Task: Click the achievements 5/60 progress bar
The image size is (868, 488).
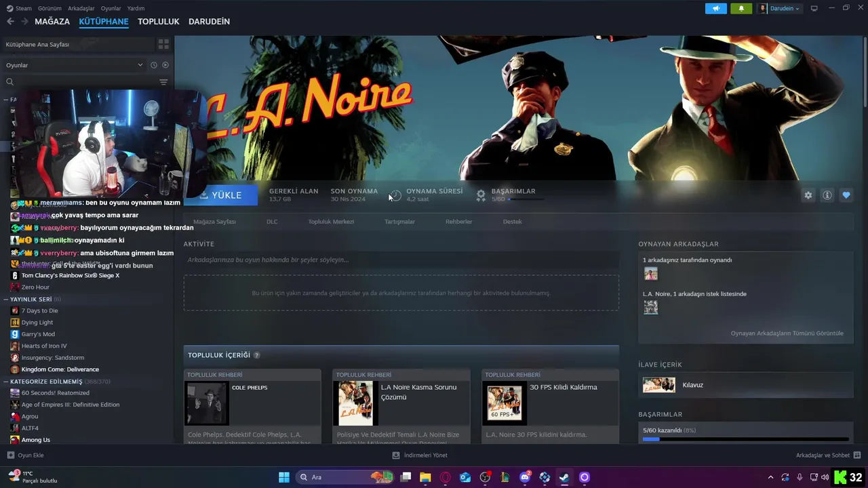Action: [x=526, y=199]
